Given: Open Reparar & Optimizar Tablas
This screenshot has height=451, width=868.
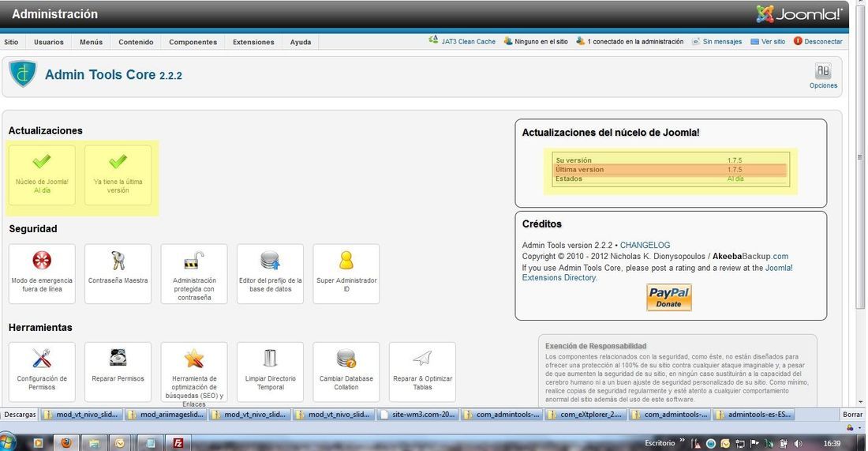Looking at the screenshot, I should tap(422, 372).
